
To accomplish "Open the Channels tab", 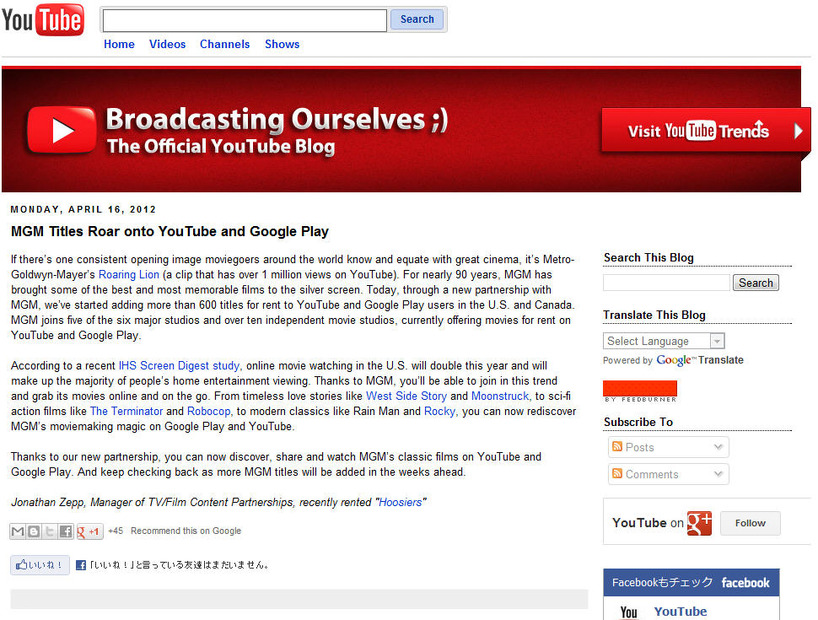I will [x=225, y=44].
